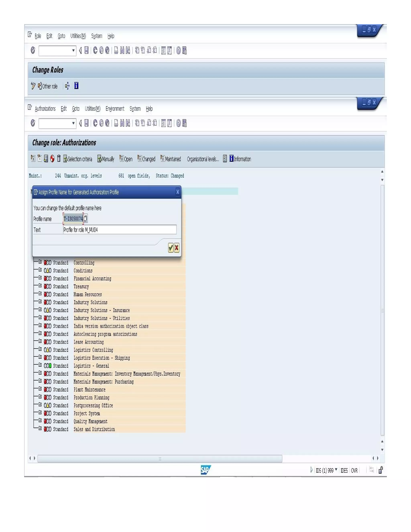Click the green checkmark confirm icon in dialog
This screenshot has width=411, height=532.
[171, 248]
